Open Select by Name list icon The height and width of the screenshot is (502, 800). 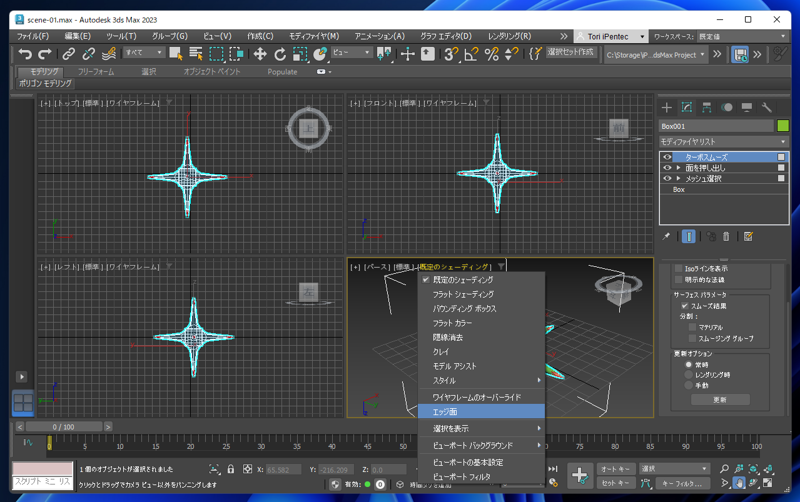pos(196,54)
